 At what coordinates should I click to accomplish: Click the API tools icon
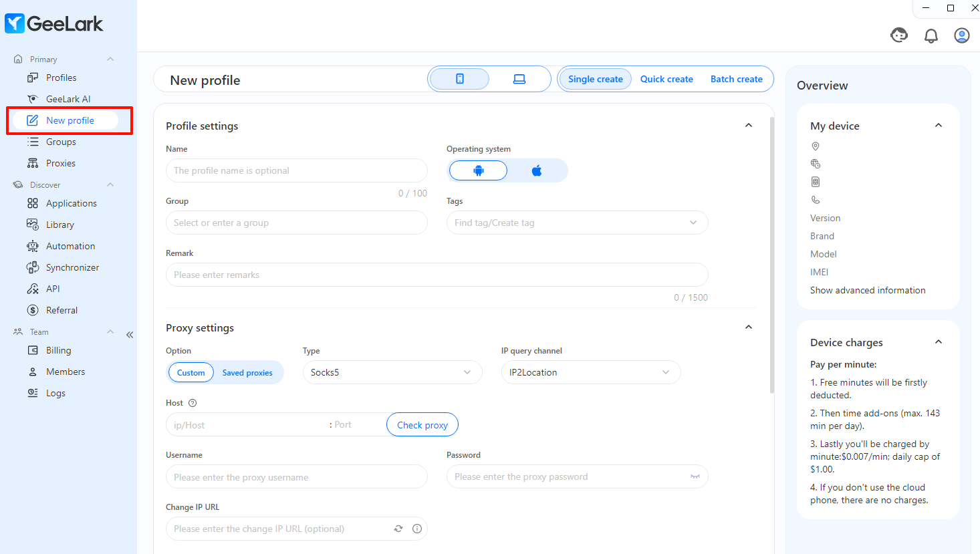(x=32, y=289)
